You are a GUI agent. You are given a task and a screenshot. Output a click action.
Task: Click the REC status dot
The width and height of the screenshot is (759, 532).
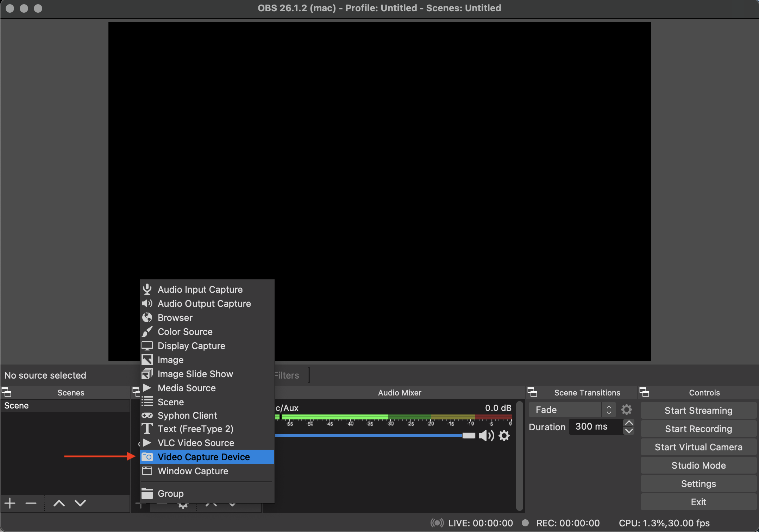click(525, 523)
